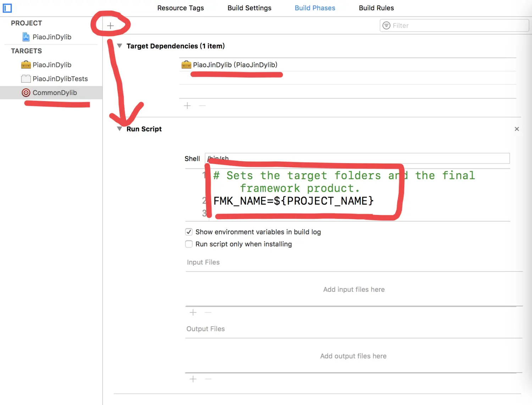
Task: Click the Target Dependencies (1 item) title
Action: click(x=176, y=46)
